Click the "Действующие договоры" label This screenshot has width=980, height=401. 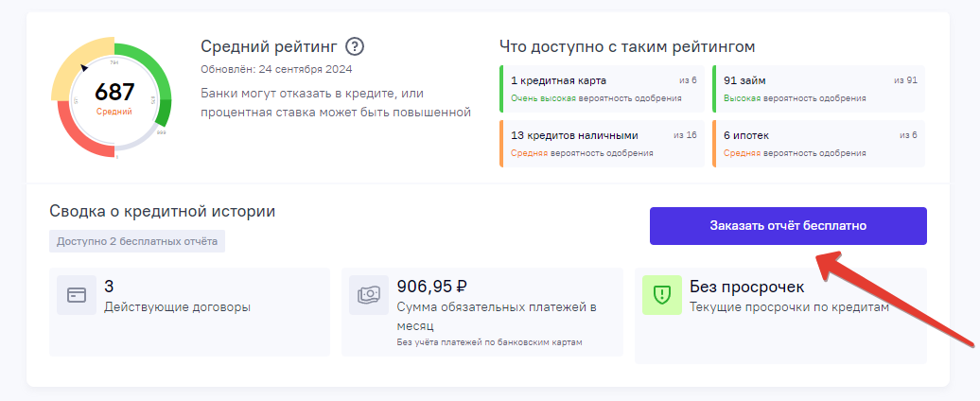[178, 306]
